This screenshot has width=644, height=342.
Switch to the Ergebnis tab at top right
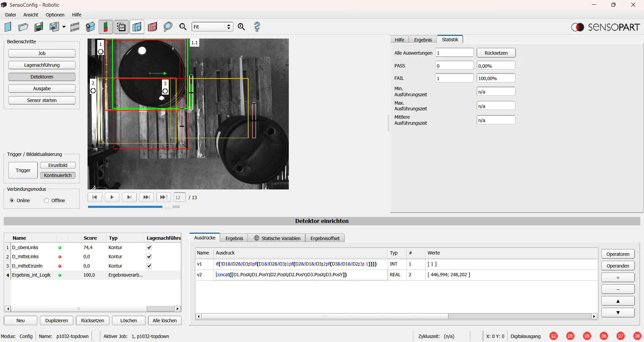(423, 40)
